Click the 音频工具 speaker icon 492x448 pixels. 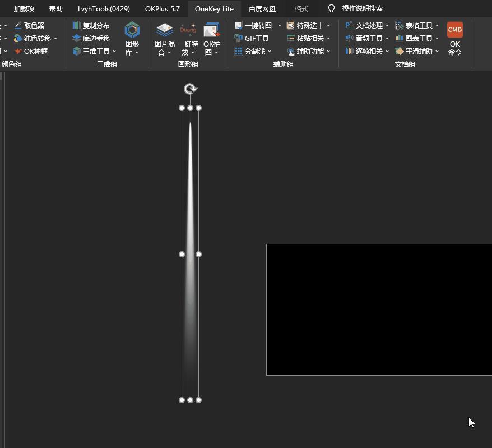[x=349, y=38]
